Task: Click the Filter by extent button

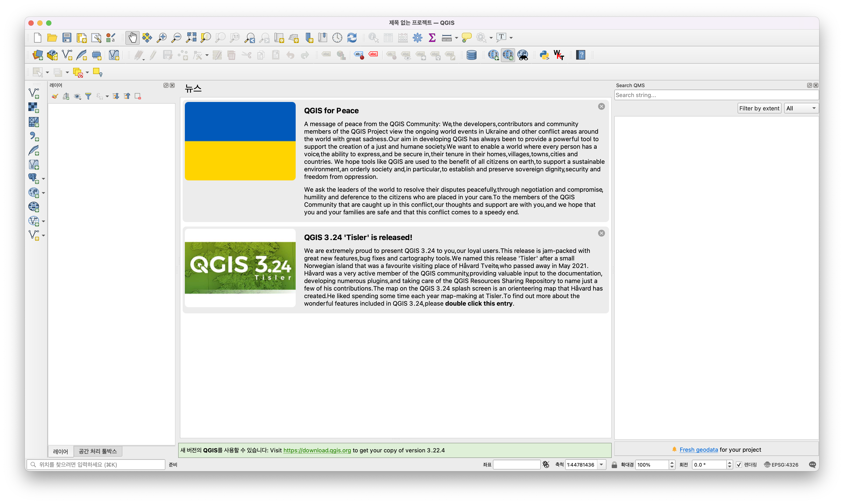Action: pyautogui.click(x=759, y=108)
